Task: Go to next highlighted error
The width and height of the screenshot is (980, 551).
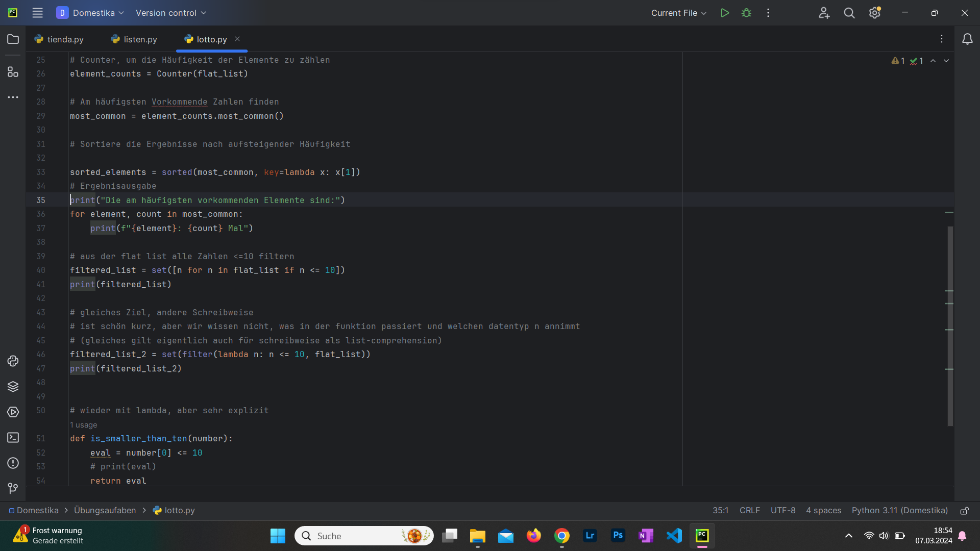Action: (946, 61)
